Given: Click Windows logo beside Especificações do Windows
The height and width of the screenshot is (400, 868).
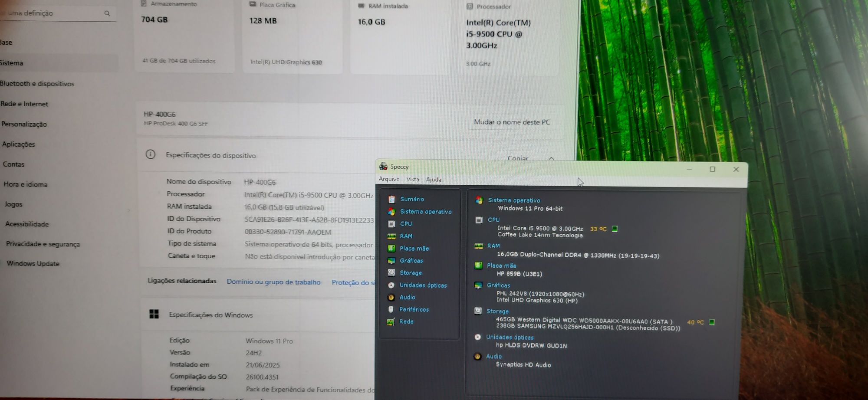Looking at the screenshot, I should tap(154, 314).
